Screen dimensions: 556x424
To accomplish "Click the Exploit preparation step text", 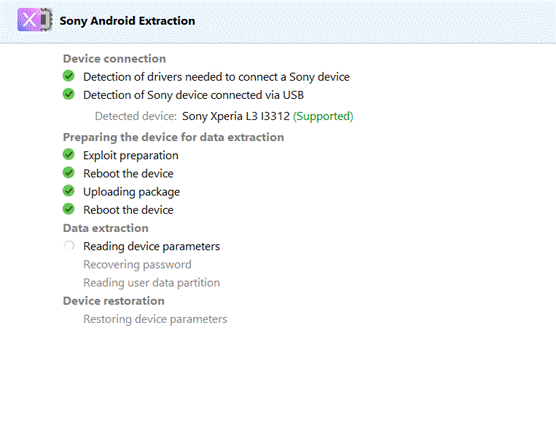I will pos(131,156).
